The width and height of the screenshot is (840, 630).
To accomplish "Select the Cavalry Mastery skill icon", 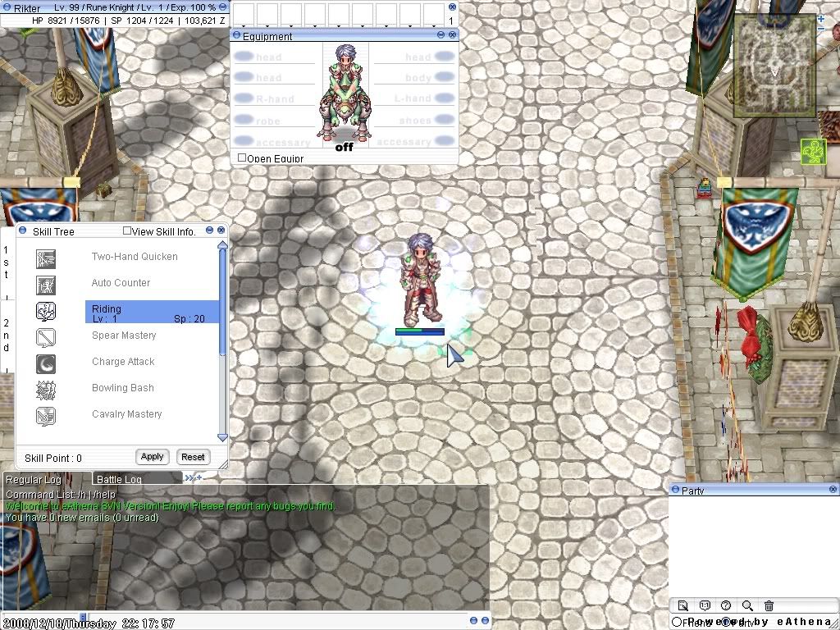I will click(x=46, y=416).
